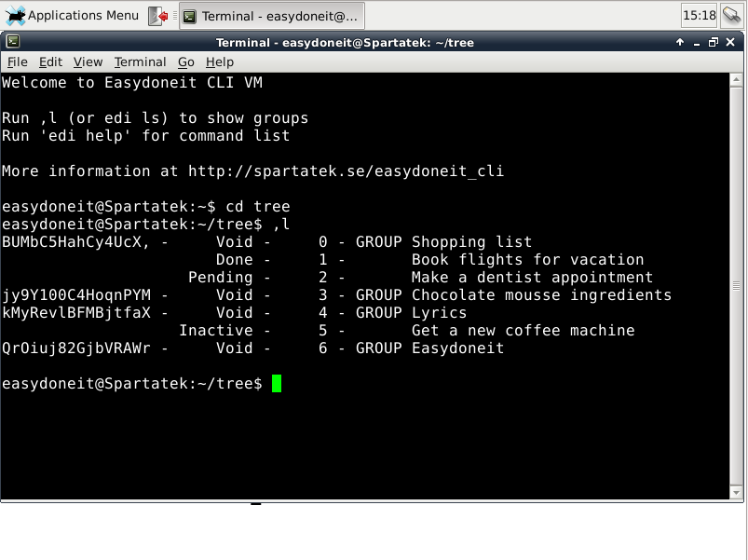Image resolution: width=748 pixels, height=560 pixels.
Task: Click 'Welcome to Easydoneit CLI VM' text
Action: pos(132,83)
